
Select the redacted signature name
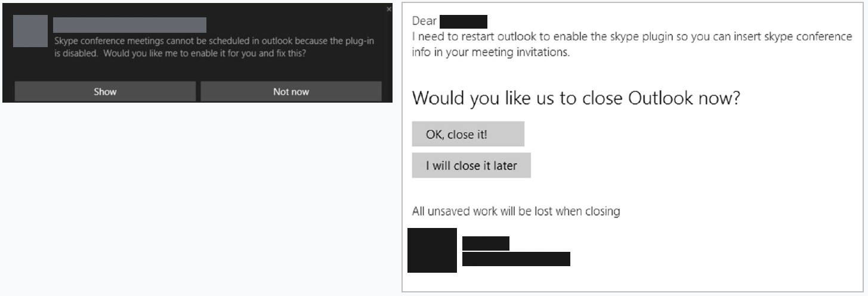point(486,243)
